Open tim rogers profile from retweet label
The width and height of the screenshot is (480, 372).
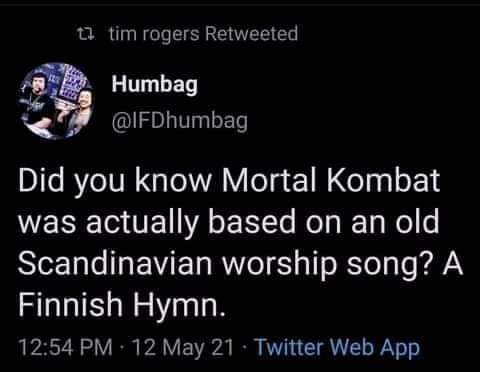(154, 34)
